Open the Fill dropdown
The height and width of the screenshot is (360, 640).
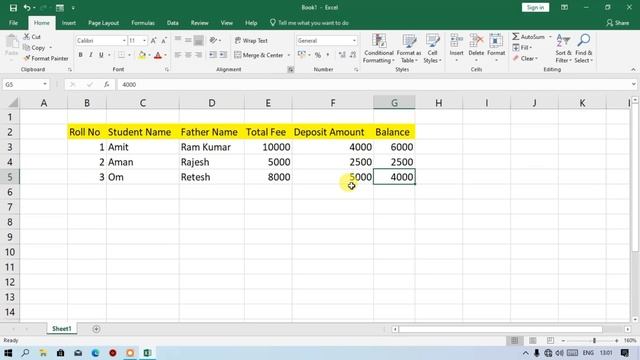(522, 48)
